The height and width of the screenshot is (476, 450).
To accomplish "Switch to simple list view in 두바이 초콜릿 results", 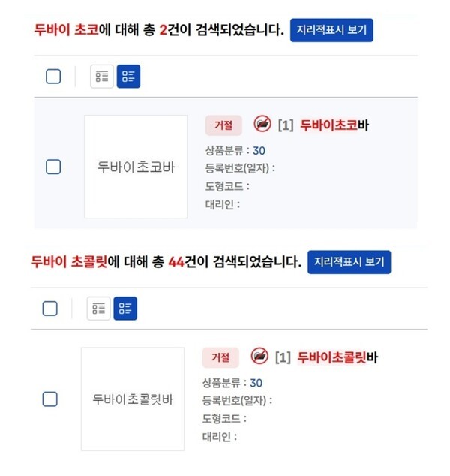I will tap(99, 309).
